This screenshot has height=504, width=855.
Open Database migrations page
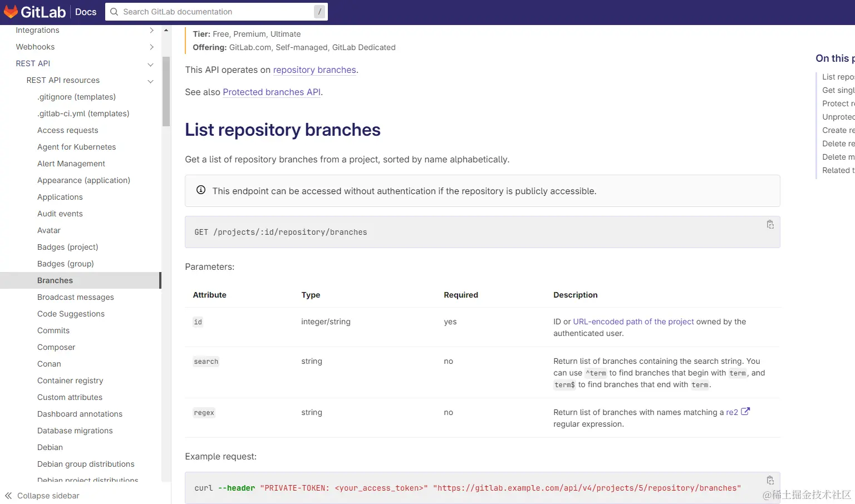(x=75, y=431)
